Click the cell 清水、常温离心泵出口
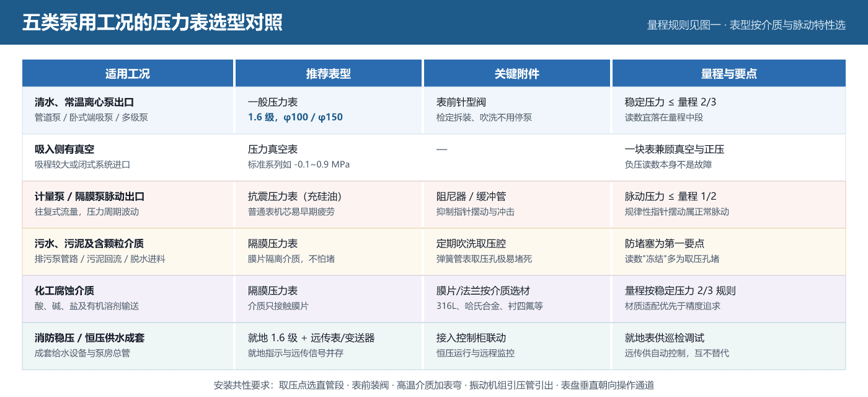This screenshot has width=868, height=397. (85, 102)
